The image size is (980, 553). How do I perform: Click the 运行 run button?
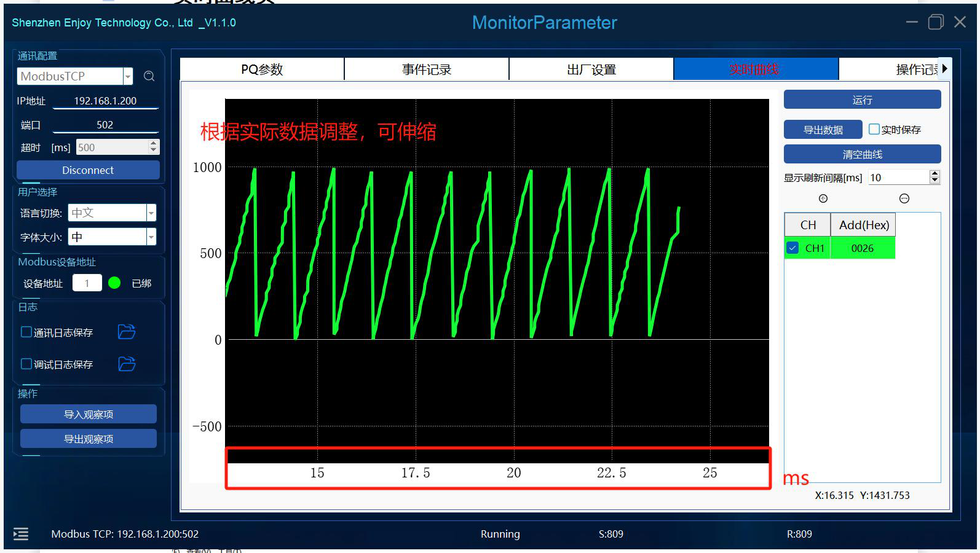[862, 100]
